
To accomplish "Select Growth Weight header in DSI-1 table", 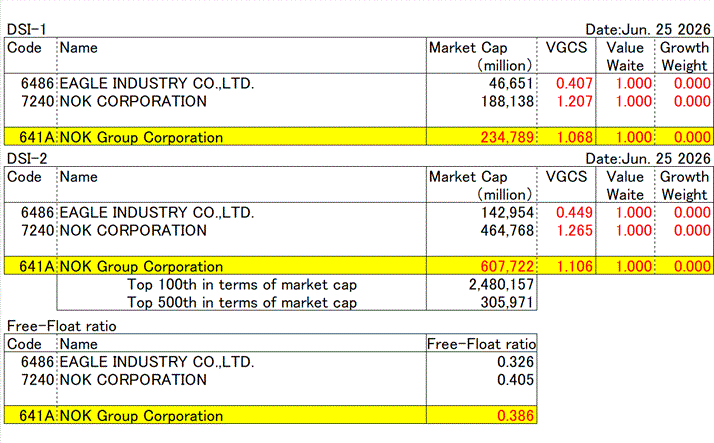I will [684, 56].
